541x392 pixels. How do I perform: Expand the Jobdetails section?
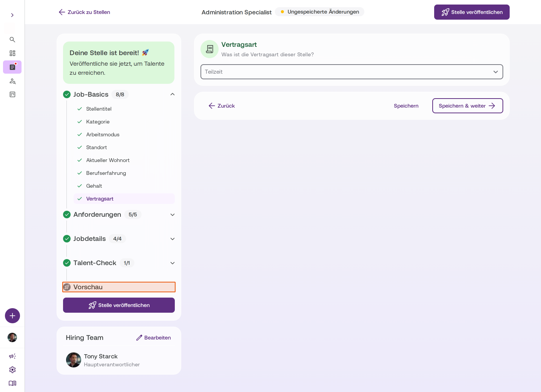click(173, 239)
